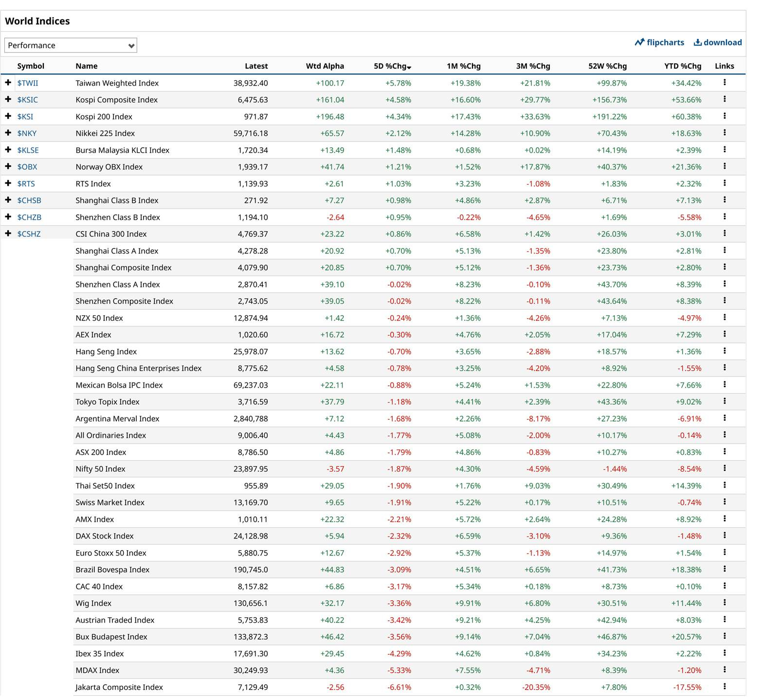763x700 pixels.
Task: Open links menu for Kospi Composite Index
Action: click(725, 99)
